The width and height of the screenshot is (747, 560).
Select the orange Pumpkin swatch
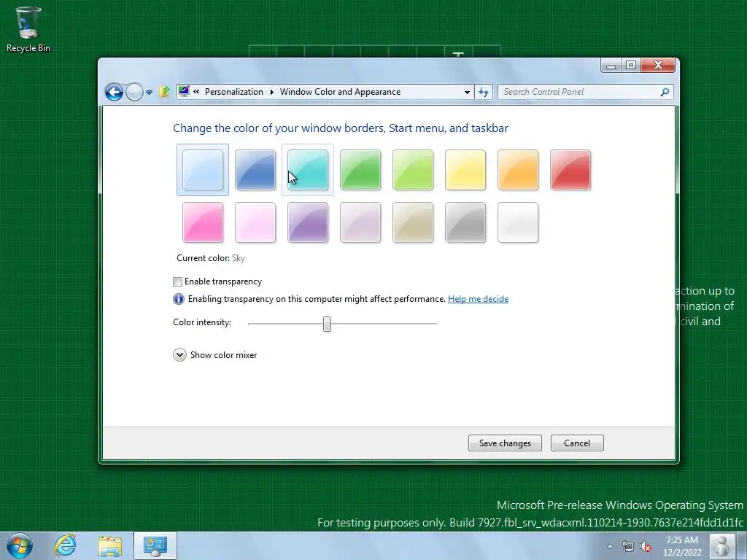click(x=518, y=170)
